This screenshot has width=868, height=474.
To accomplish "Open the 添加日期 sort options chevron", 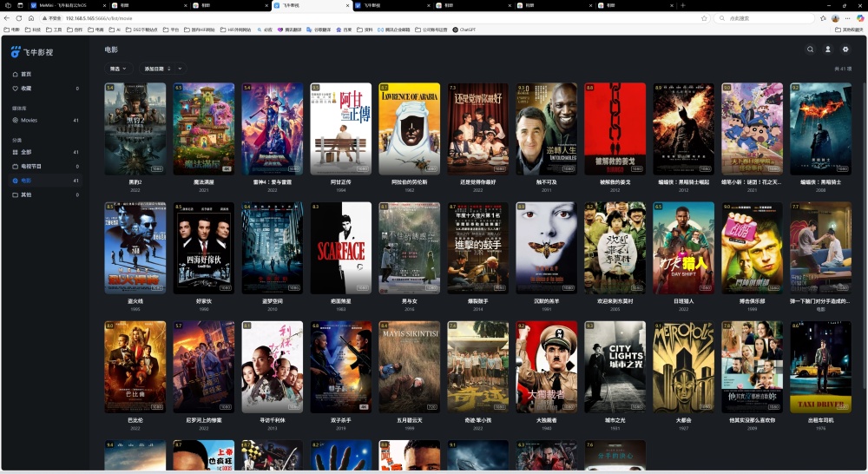I will pyautogui.click(x=180, y=69).
